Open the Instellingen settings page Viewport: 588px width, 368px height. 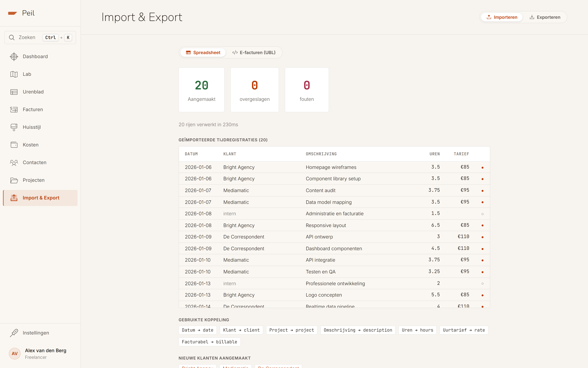pyautogui.click(x=40, y=333)
